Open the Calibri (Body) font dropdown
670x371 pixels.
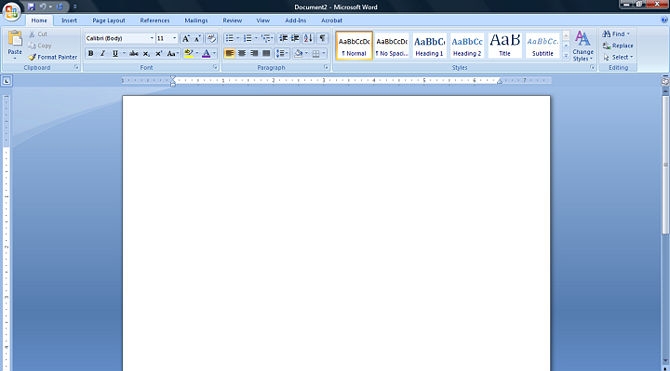click(152, 38)
